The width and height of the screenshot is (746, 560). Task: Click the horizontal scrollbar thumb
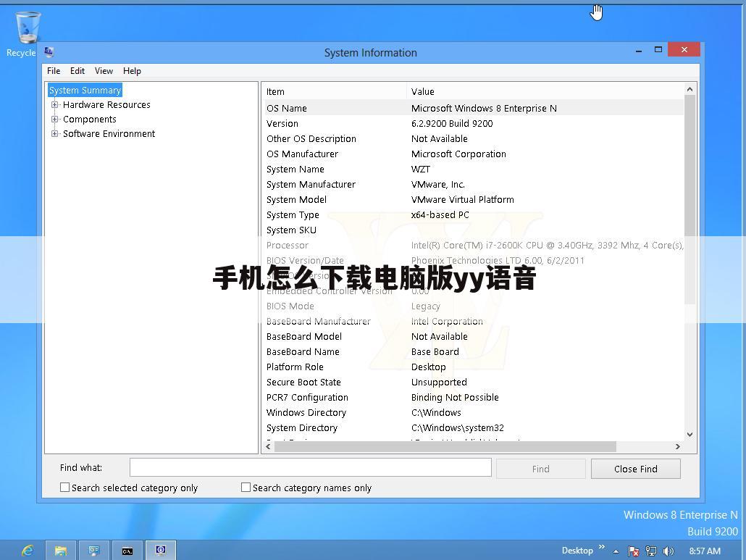point(445,446)
